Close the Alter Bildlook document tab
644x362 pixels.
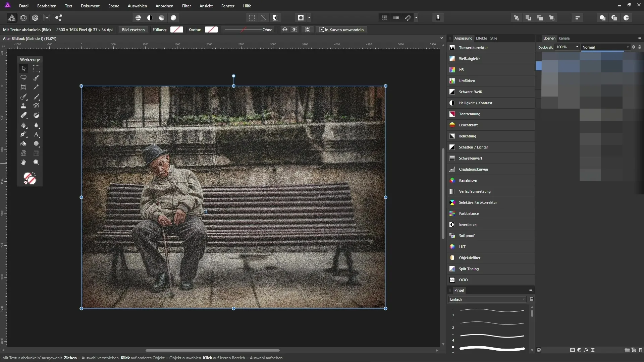click(442, 39)
